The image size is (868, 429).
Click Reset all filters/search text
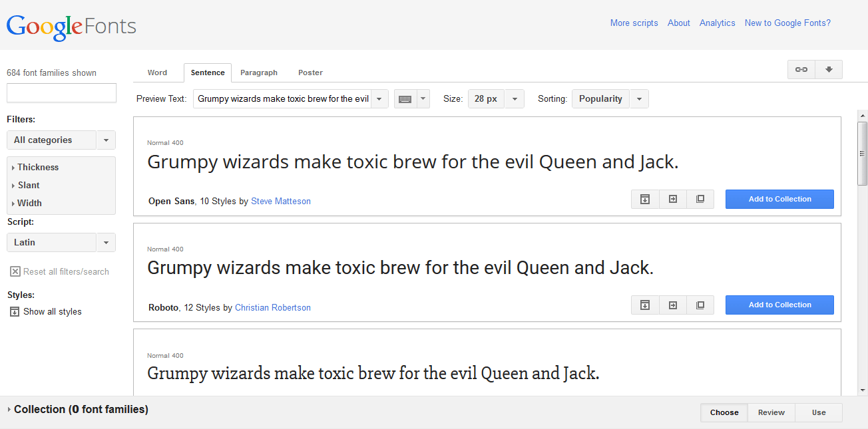[66, 271]
